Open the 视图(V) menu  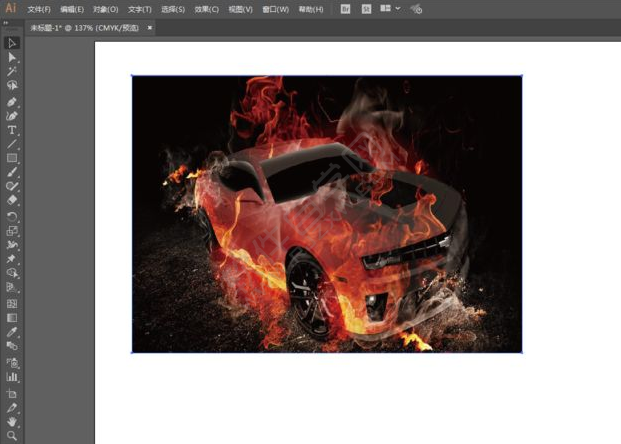(240, 9)
